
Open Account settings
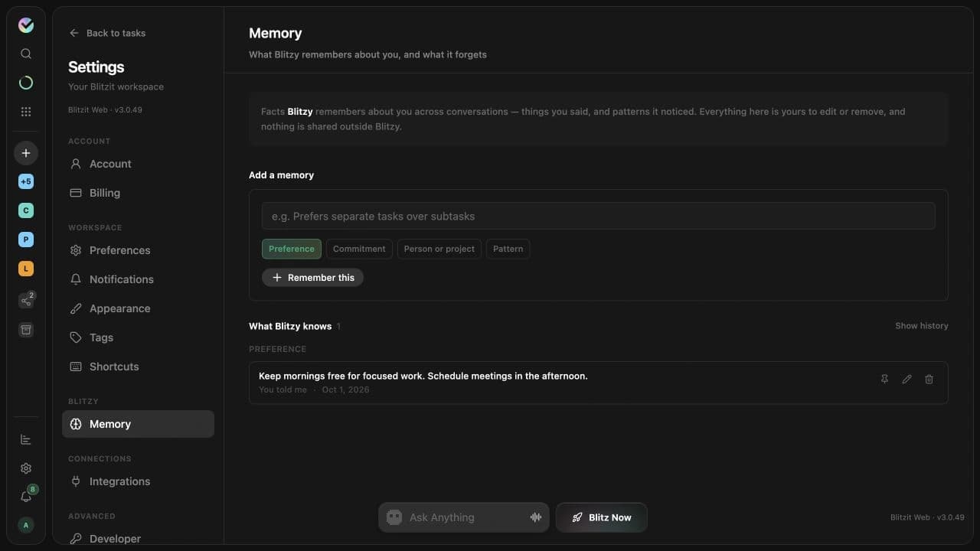pos(138,164)
